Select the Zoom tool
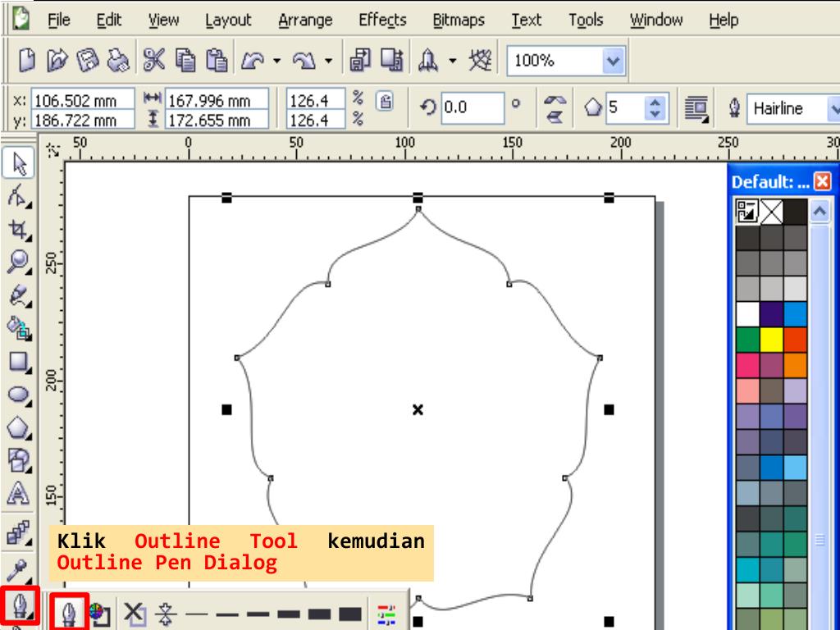This screenshot has width=840, height=630. click(x=19, y=262)
